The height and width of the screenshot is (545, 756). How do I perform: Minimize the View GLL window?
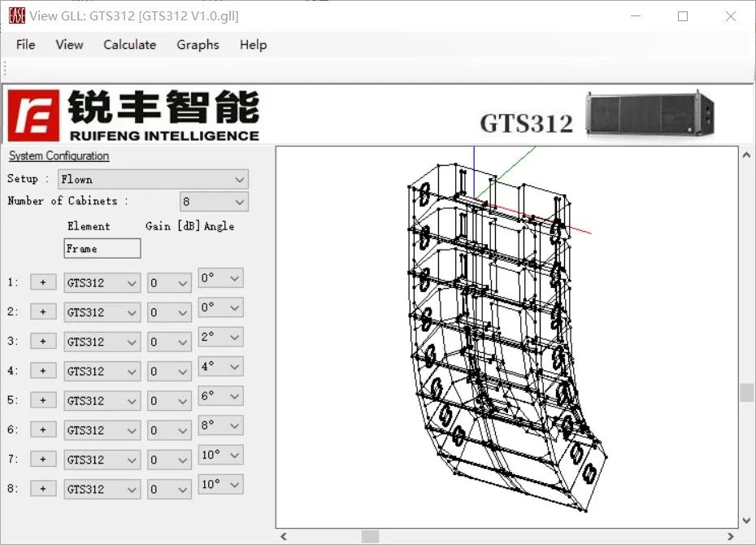tap(636, 16)
